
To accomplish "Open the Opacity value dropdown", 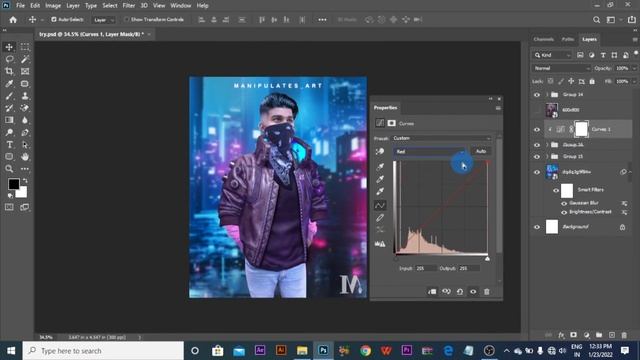I will click(634, 68).
